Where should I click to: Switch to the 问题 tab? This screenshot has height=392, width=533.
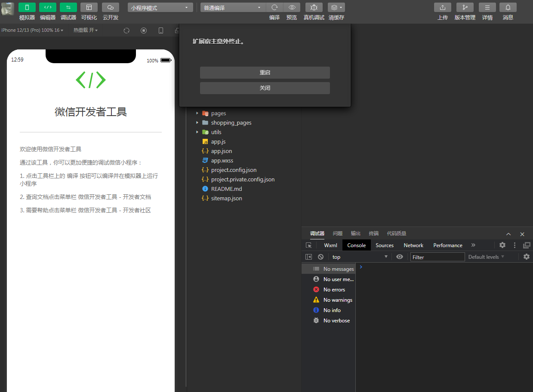pos(338,233)
